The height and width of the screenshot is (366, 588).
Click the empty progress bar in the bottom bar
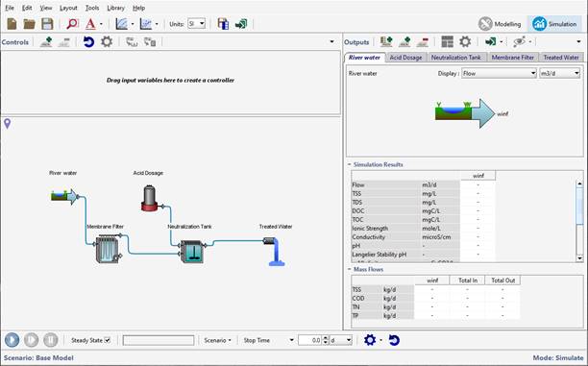click(x=159, y=340)
